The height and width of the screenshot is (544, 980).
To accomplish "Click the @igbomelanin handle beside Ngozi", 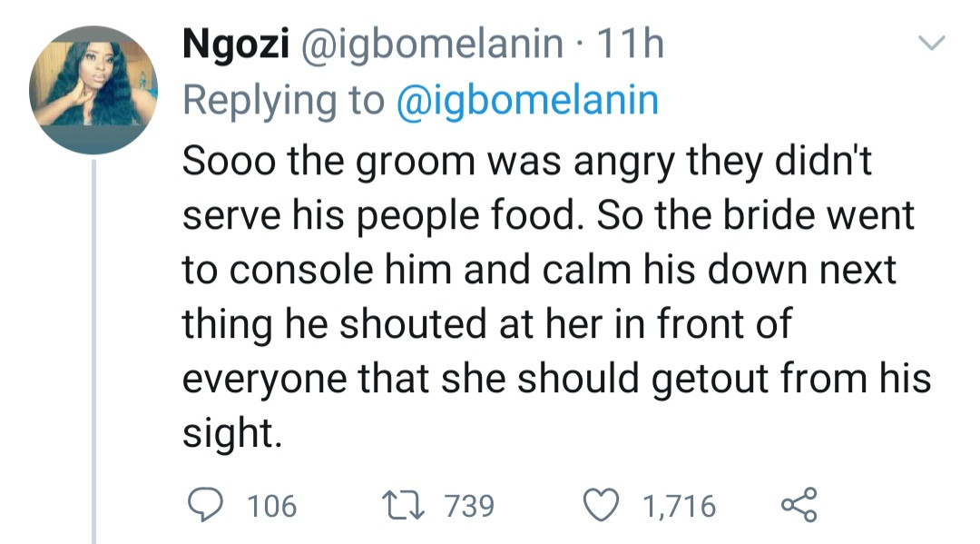I will pyautogui.click(x=431, y=45).
